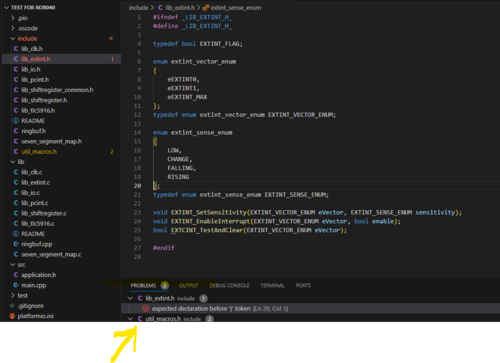Screen dimensions: 500x363
Task: Click git icon beside .gitignore
Action: [12, 306]
